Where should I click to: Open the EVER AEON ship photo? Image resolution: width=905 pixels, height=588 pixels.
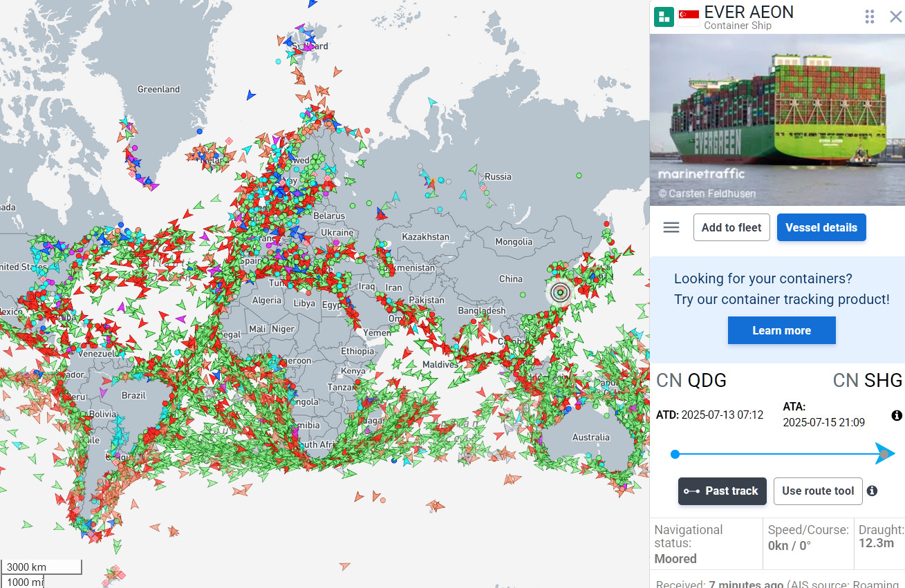(777, 120)
